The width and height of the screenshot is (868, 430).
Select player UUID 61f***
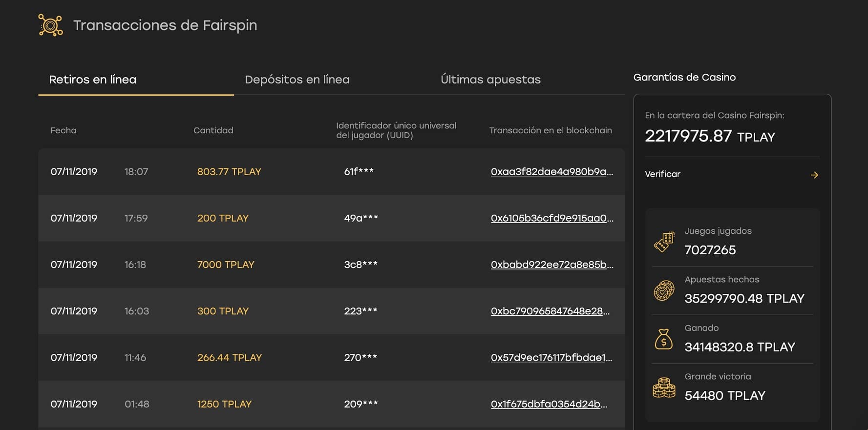(359, 171)
